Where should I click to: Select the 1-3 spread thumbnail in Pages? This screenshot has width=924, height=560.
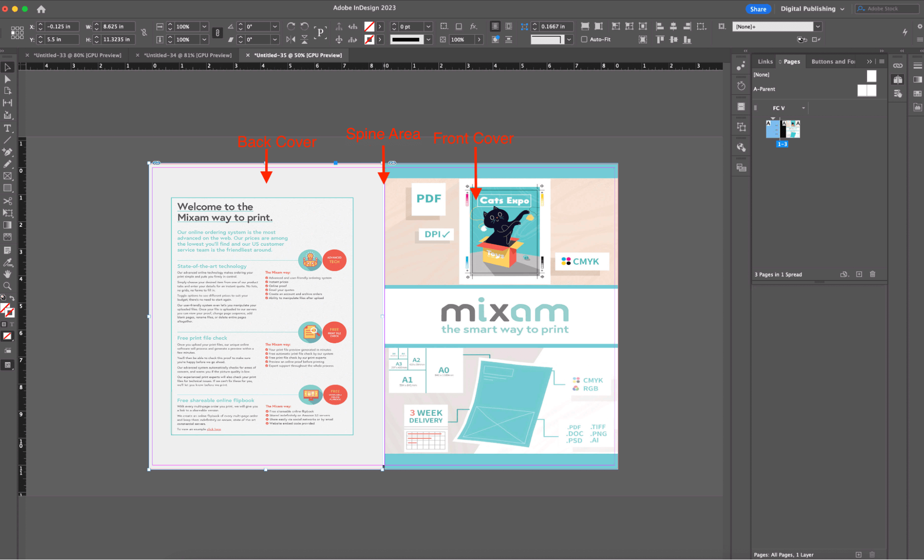point(783,129)
